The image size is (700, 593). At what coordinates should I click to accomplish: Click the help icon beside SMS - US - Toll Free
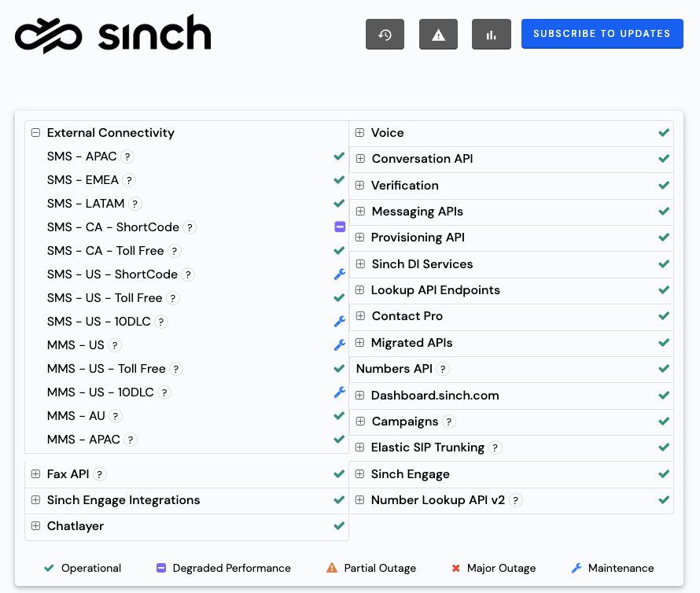click(173, 298)
